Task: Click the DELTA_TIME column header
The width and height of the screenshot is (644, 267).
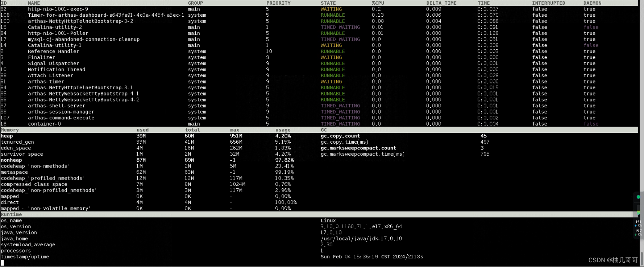Action: tap(441, 3)
